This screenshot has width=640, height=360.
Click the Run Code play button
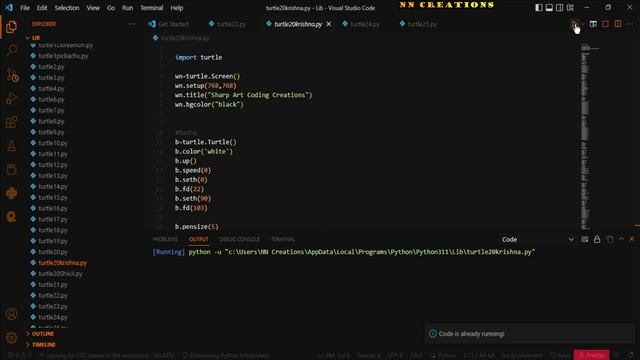click(575, 24)
